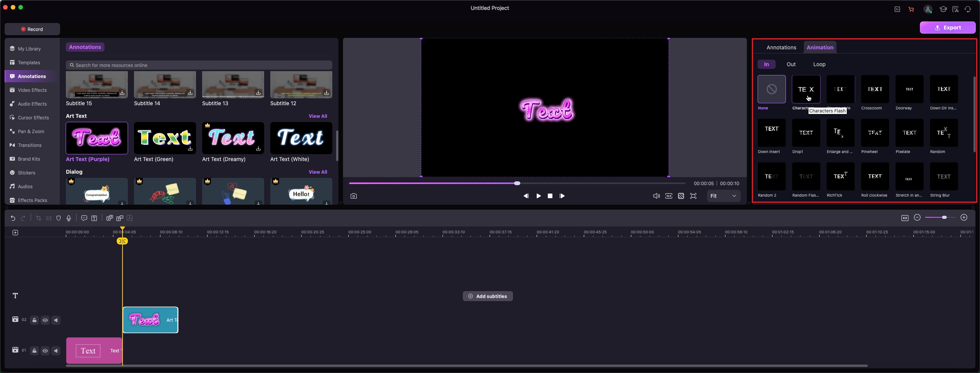Take a snapshot with the camera icon

pyautogui.click(x=353, y=195)
